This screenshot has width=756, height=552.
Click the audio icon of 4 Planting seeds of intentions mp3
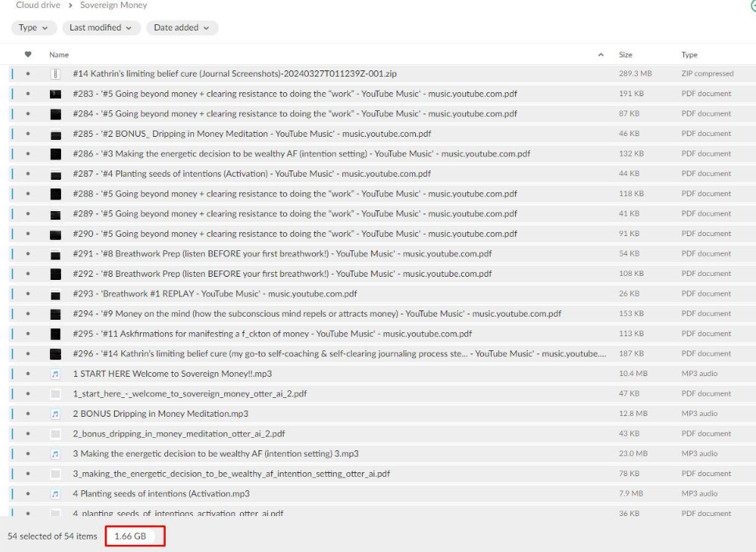(x=56, y=493)
